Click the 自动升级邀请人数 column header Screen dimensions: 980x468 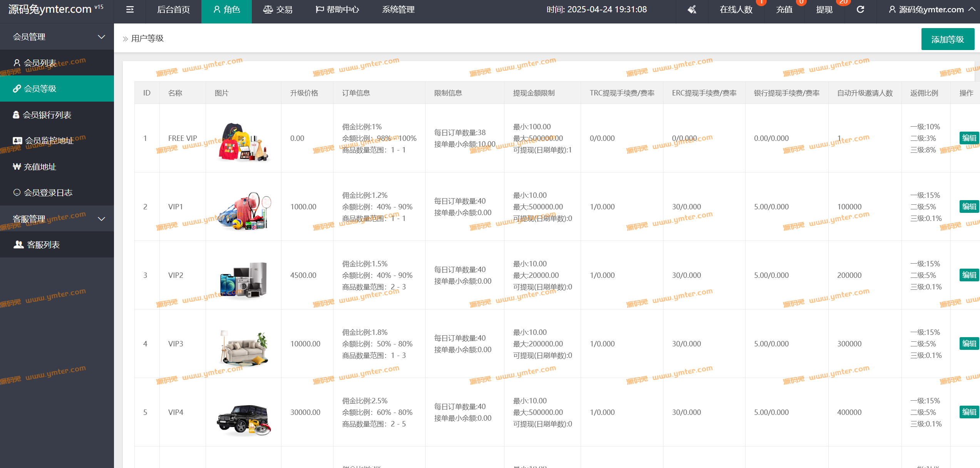(x=865, y=93)
